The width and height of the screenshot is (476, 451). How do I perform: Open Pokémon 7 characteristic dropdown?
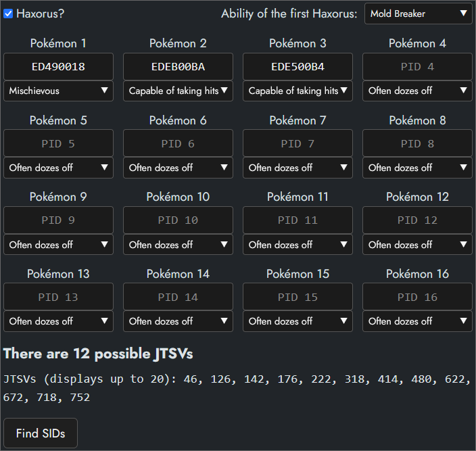pyautogui.click(x=297, y=168)
